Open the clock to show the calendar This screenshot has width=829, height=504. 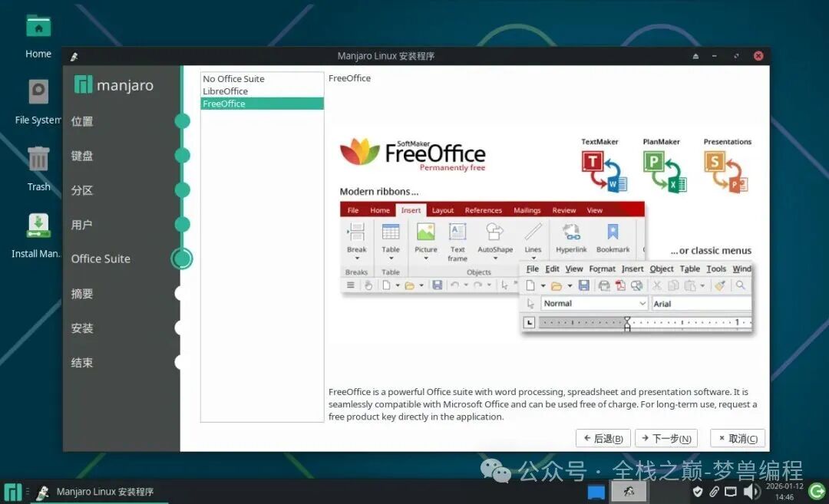pos(784,492)
